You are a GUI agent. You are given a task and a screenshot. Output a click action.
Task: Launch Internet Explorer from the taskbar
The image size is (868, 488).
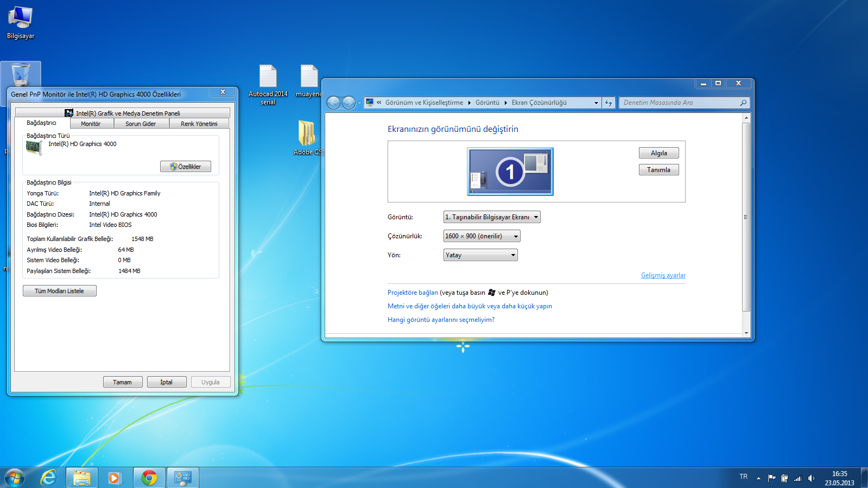(x=49, y=478)
